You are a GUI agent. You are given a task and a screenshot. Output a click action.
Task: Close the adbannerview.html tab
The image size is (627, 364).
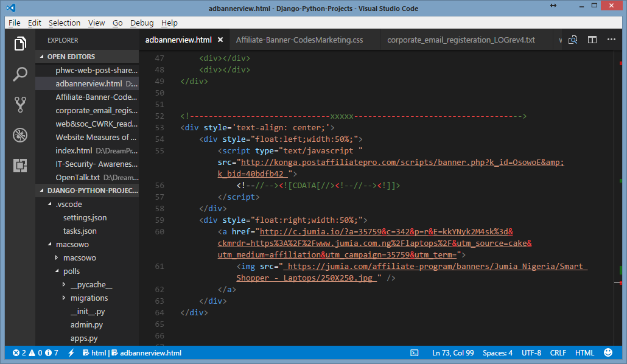220,40
